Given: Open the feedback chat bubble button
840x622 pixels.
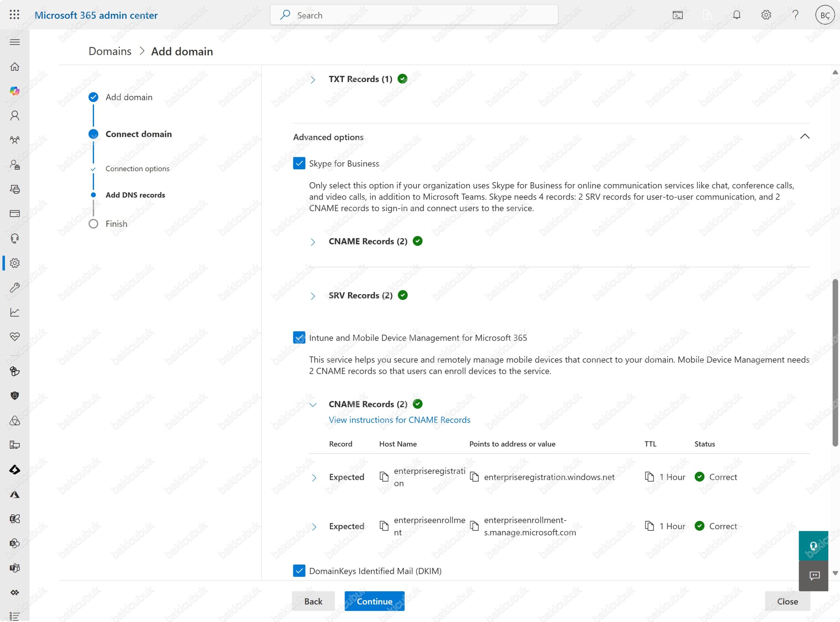Looking at the screenshot, I should [x=814, y=575].
